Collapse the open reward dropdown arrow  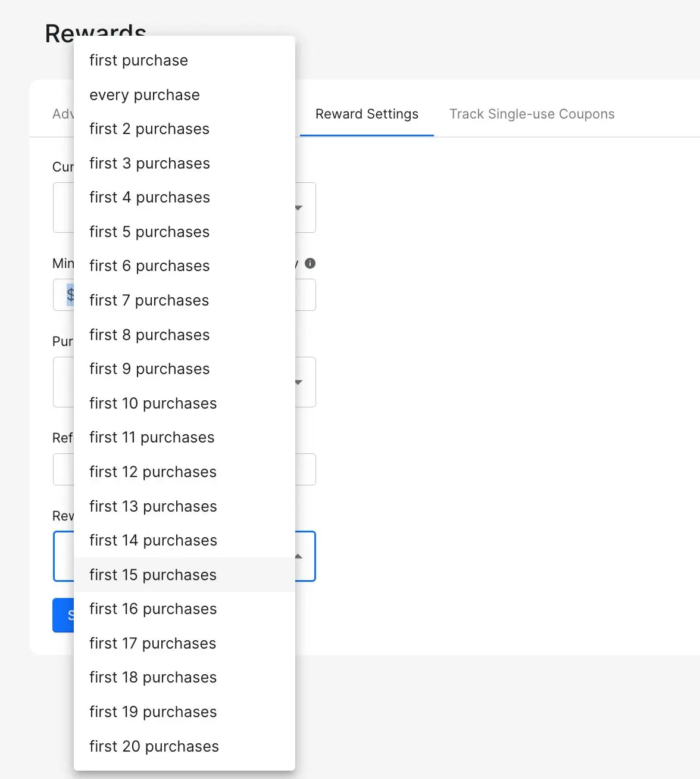point(299,556)
